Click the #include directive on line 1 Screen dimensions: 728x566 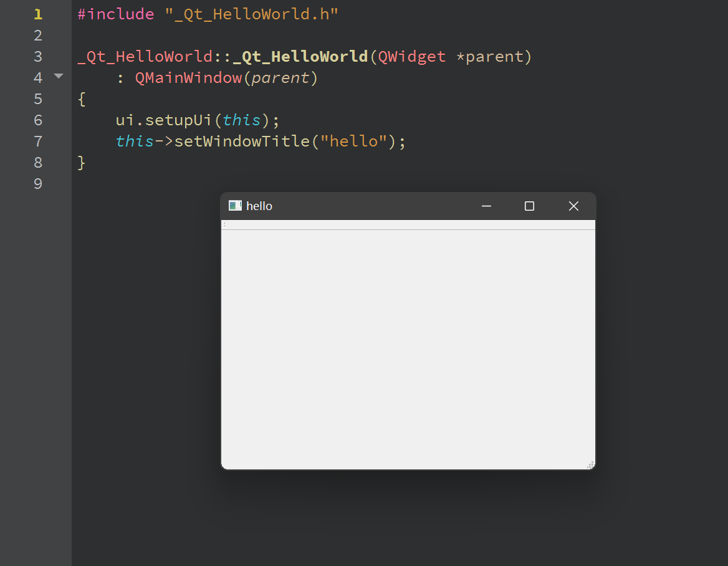pos(116,14)
